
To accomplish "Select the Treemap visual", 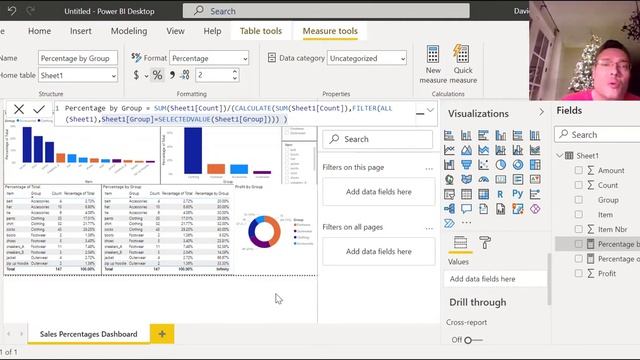I will pyautogui.click(x=535, y=164).
